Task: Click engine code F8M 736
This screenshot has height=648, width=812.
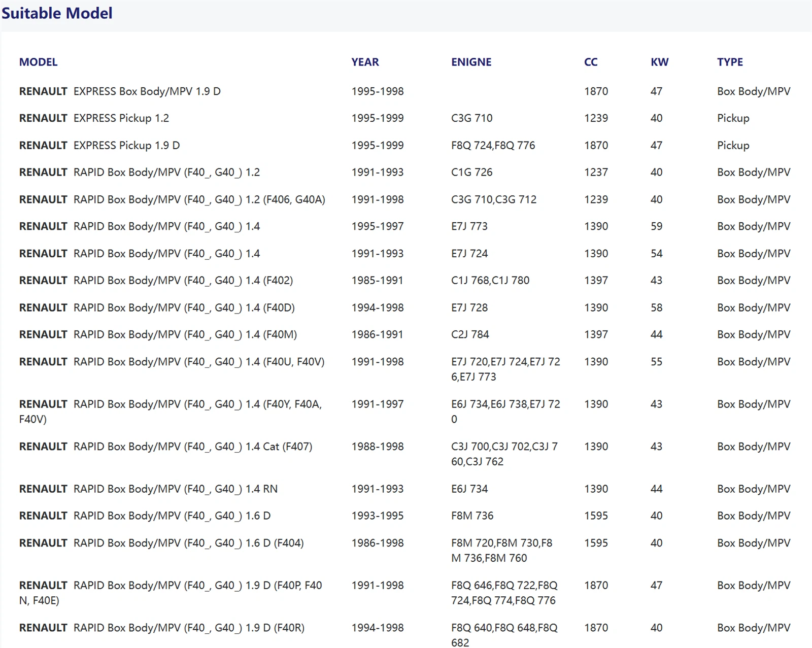Action: click(x=472, y=516)
